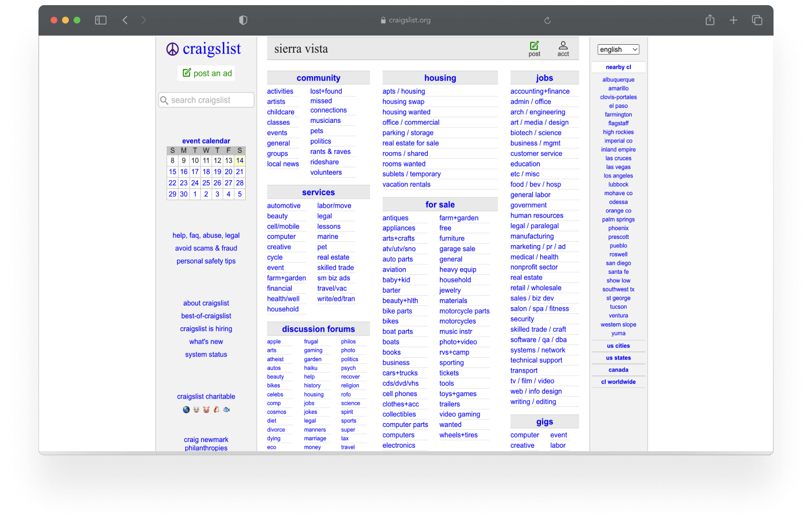Open lost+found under community

[x=326, y=91]
